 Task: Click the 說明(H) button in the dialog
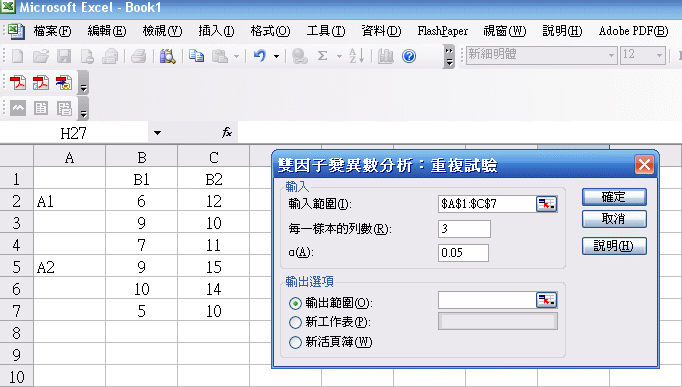point(614,246)
